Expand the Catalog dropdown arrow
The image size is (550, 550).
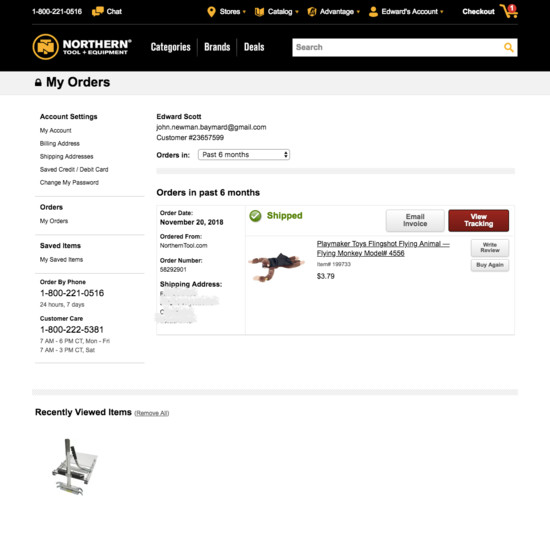[297, 12]
